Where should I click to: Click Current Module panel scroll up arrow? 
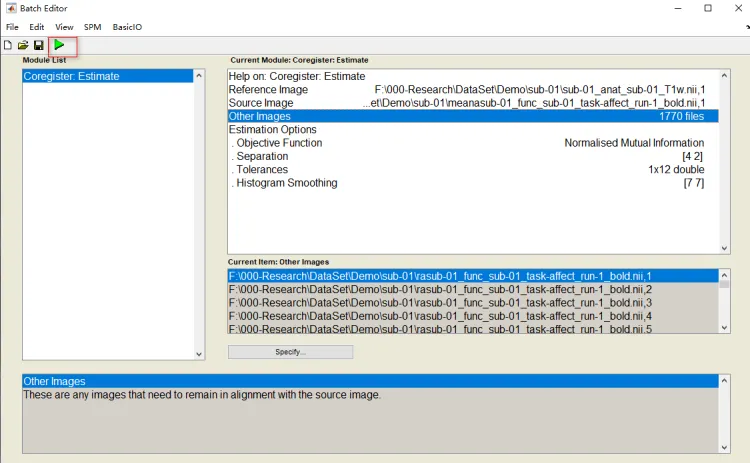pyautogui.click(x=724, y=76)
